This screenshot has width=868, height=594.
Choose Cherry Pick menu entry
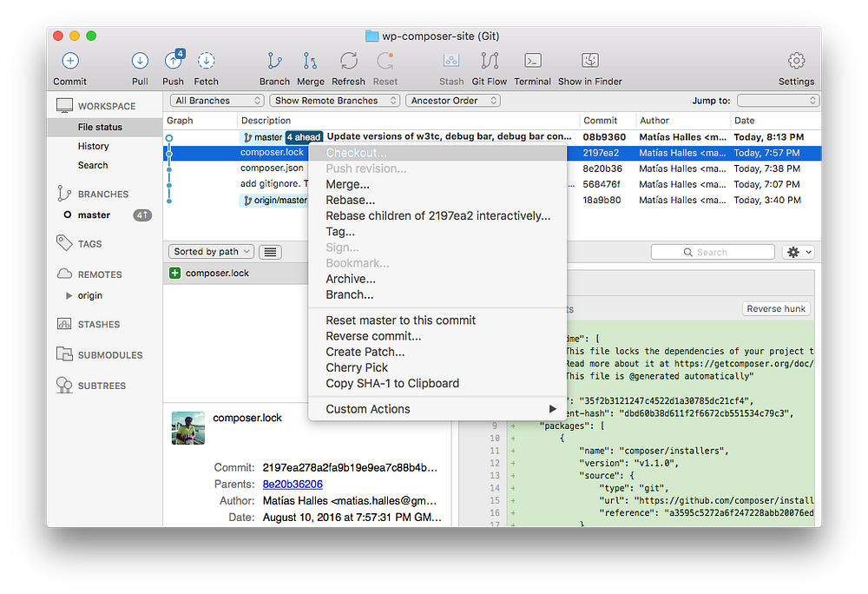[x=437, y=367]
